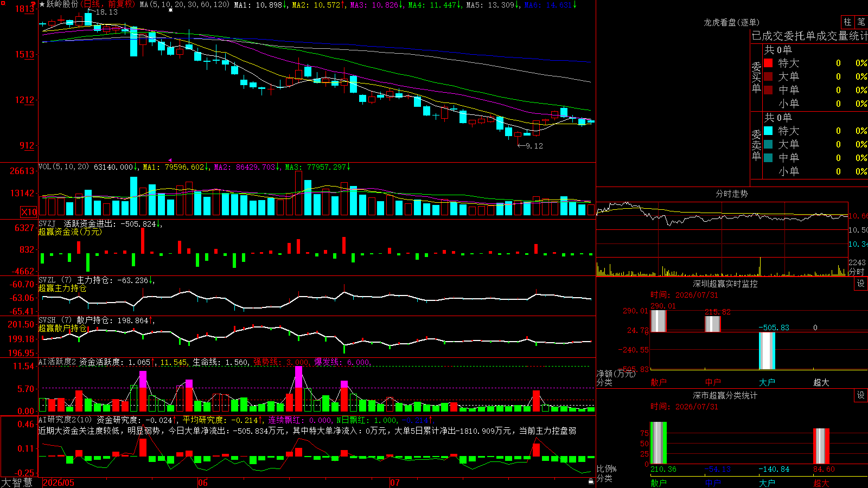
Task: Click the 07 month marker on time axis
Action: point(394,483)
